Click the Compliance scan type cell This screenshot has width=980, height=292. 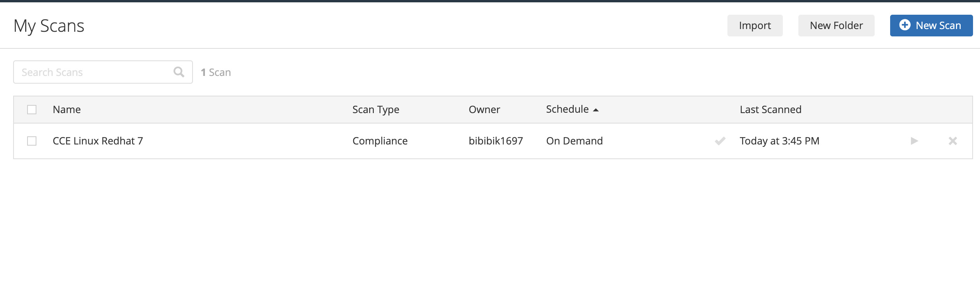pos(380,141)
